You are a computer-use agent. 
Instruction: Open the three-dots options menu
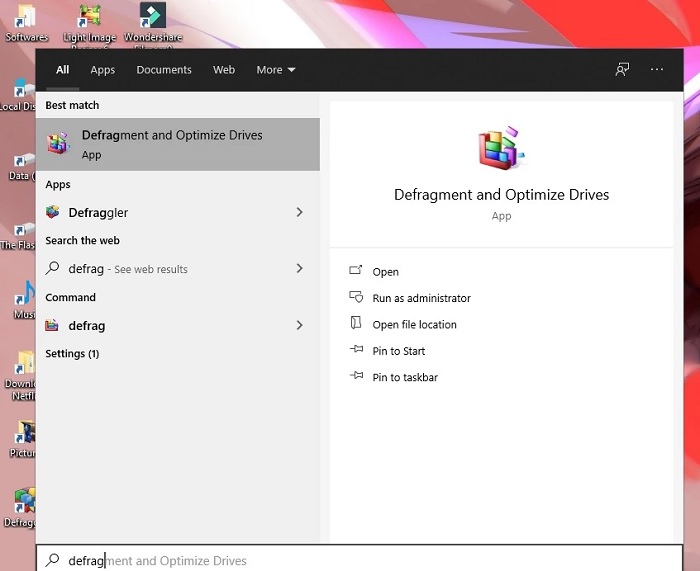[x=657, y=69]
